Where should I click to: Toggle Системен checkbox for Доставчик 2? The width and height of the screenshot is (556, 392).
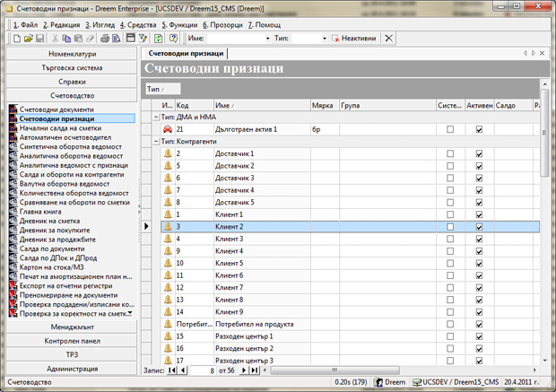click(x=450, y=166)
